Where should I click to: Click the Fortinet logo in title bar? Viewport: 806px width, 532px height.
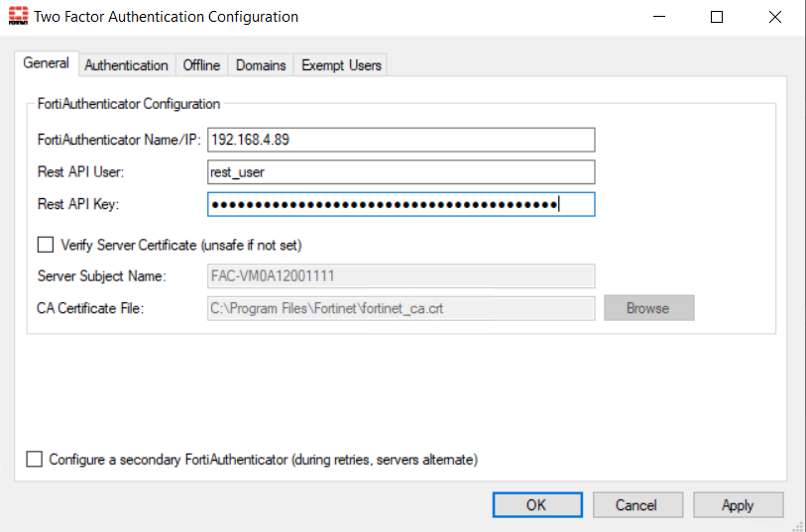tap(17, 17)
